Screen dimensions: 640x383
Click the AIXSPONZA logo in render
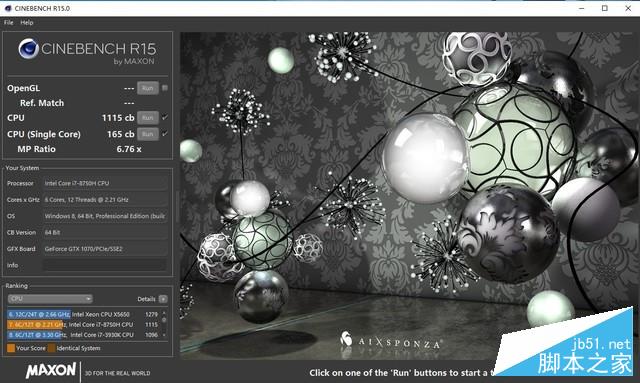[391, 340]
